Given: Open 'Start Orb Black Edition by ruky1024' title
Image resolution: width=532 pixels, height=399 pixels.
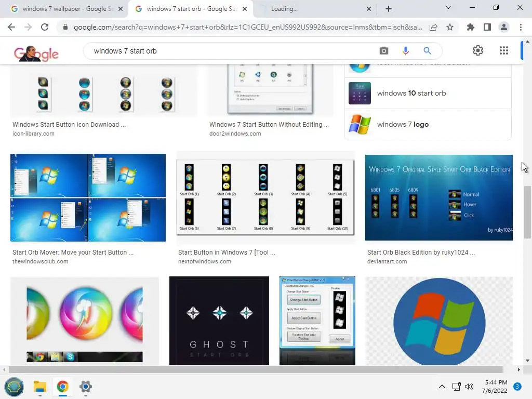Looking at the screenshot, I should tap(421, 252).
